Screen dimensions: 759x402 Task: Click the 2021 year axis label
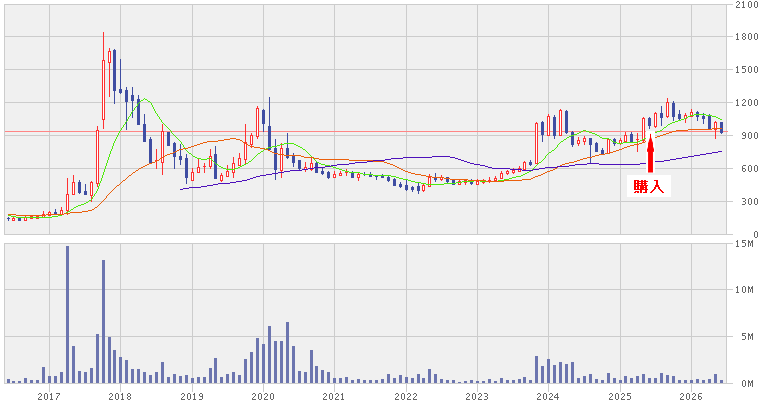[334, 396]
